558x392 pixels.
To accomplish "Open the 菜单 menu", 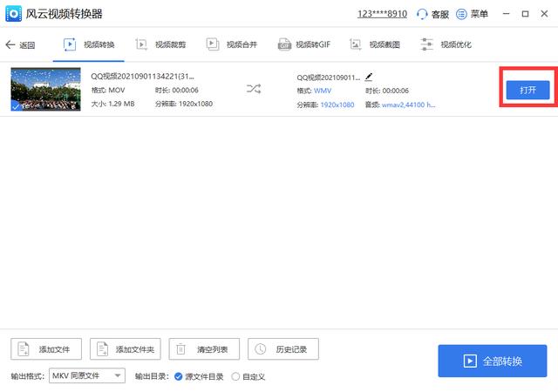I will click(x=472, y=14).
